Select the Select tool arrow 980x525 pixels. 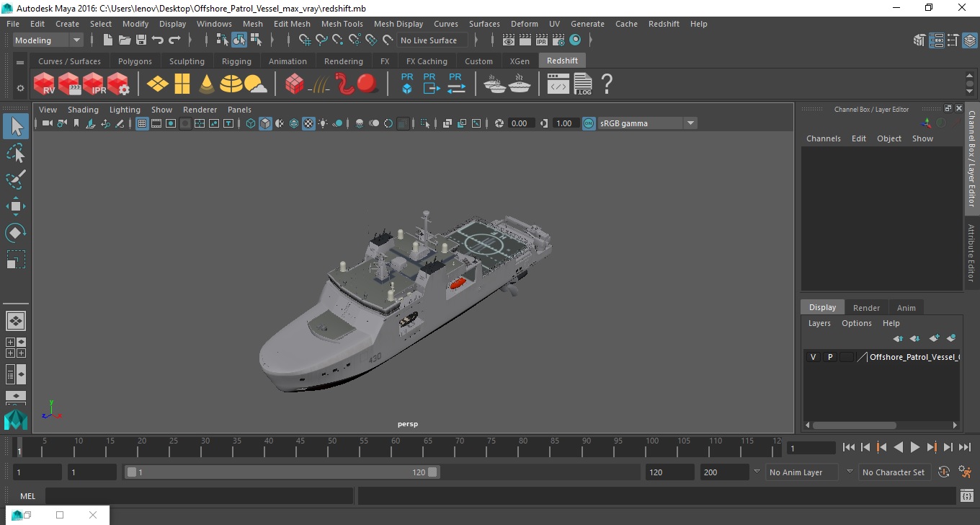pyautogui.click(x=16, y=127)
